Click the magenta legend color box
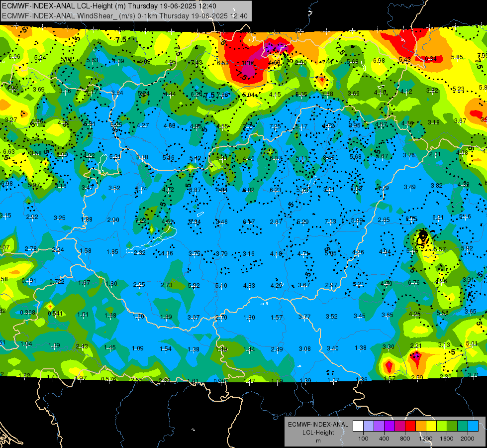Viewport: 487px width, 448px height. click(x=400, y=426)
